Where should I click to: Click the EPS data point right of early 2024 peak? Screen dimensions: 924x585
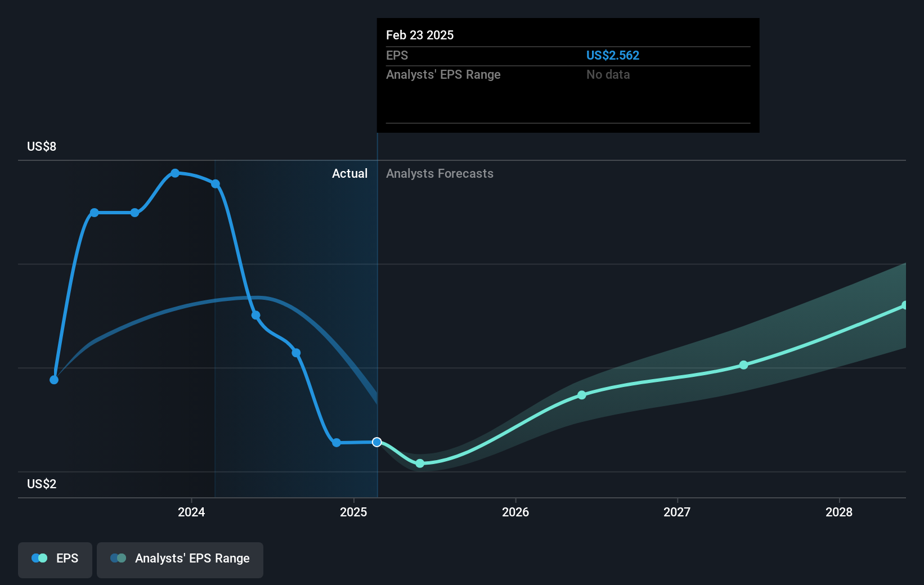click(216, 184)
